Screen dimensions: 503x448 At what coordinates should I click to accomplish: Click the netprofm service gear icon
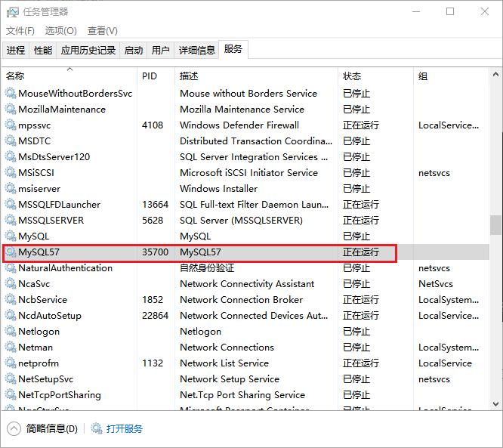(11, 363)
